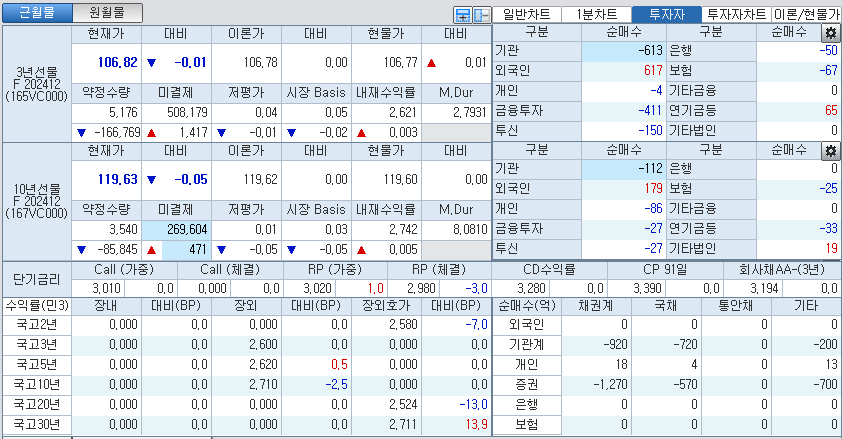This screenshot has height=439, width=843.
Task: Click the expand bottom panel layout icon
Action: coord(462,15)
